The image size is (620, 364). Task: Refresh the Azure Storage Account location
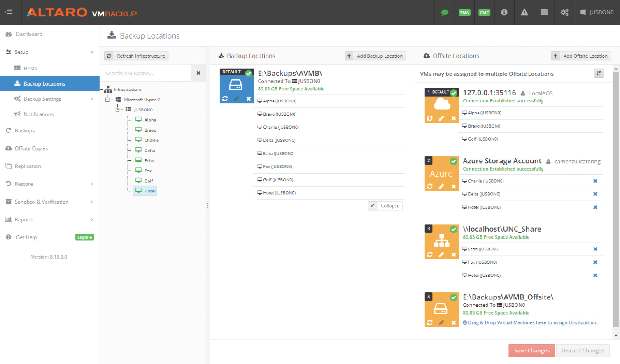tap(430, 186)
